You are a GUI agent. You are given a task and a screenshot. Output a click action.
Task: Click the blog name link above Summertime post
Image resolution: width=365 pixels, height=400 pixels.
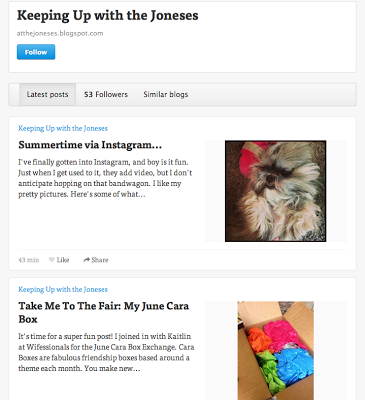pos(63,128)
